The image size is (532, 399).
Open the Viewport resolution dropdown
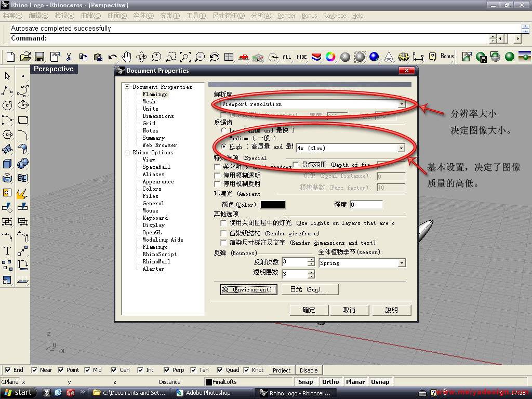click(402, 104)
